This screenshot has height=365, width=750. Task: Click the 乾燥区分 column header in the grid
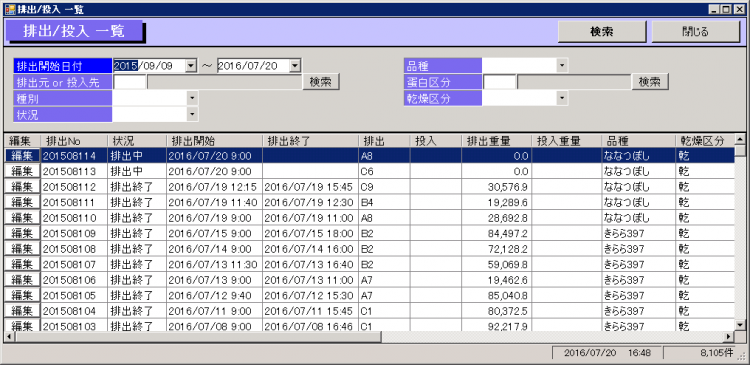click(705, 141)
